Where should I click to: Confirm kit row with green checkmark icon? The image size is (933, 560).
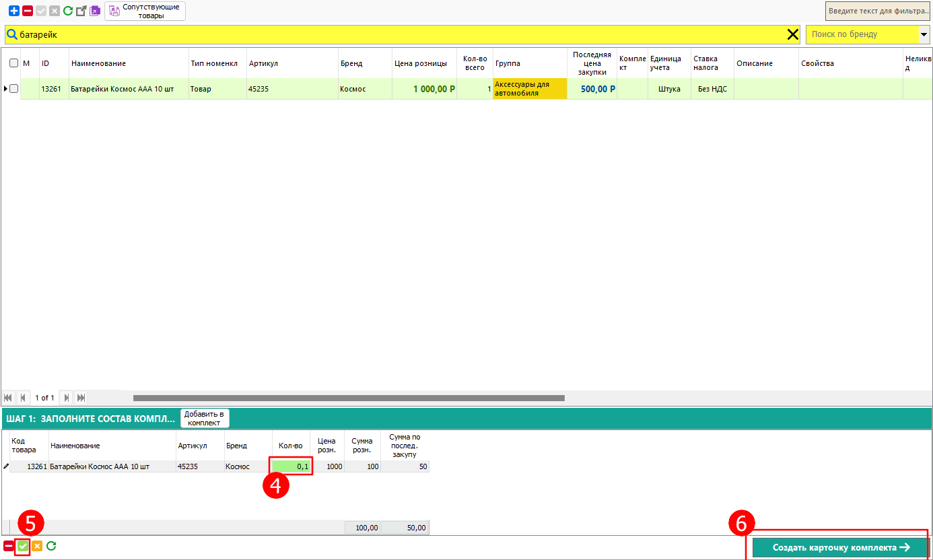click(x=23, y=547)
